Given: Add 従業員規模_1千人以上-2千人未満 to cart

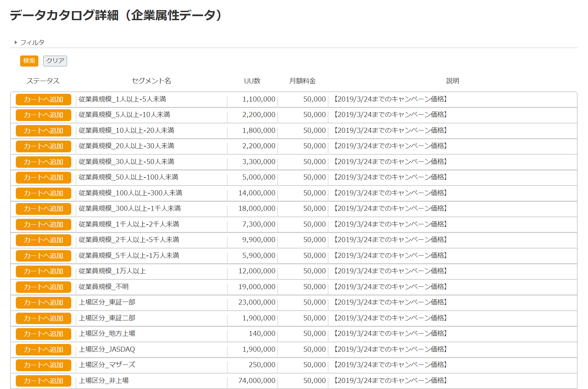Looking at the screenshot, I should click(x=43, y=224).
